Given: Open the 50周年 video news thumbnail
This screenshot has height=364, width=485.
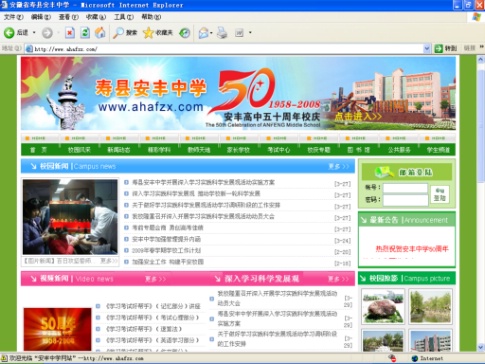Looking at the screenshot, I should coord(57,329).
